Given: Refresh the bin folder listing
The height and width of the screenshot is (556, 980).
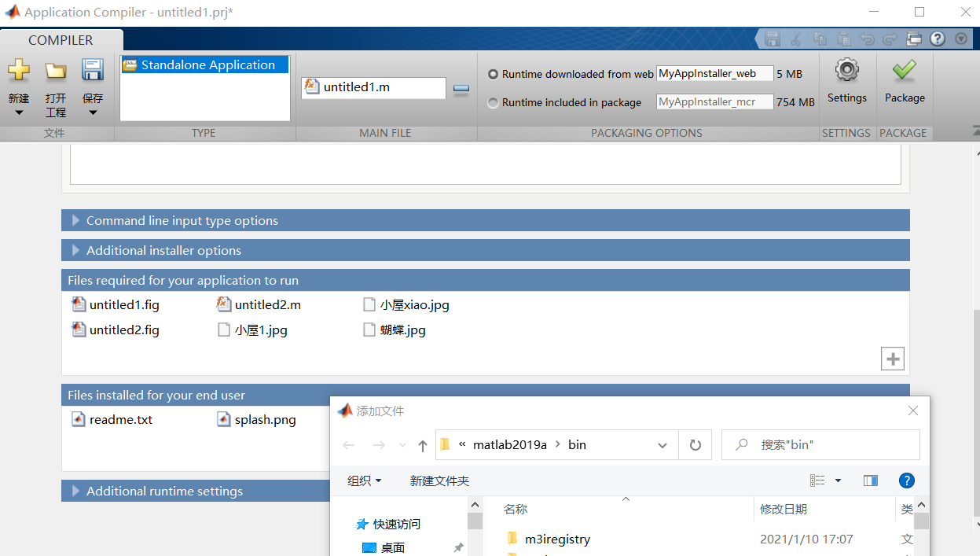Looking at the screenshot, I should (695, 444).
